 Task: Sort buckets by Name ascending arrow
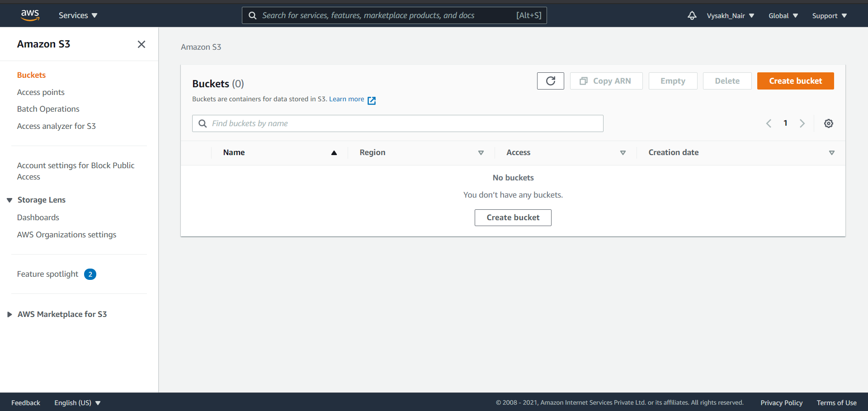tap(334, 153)
